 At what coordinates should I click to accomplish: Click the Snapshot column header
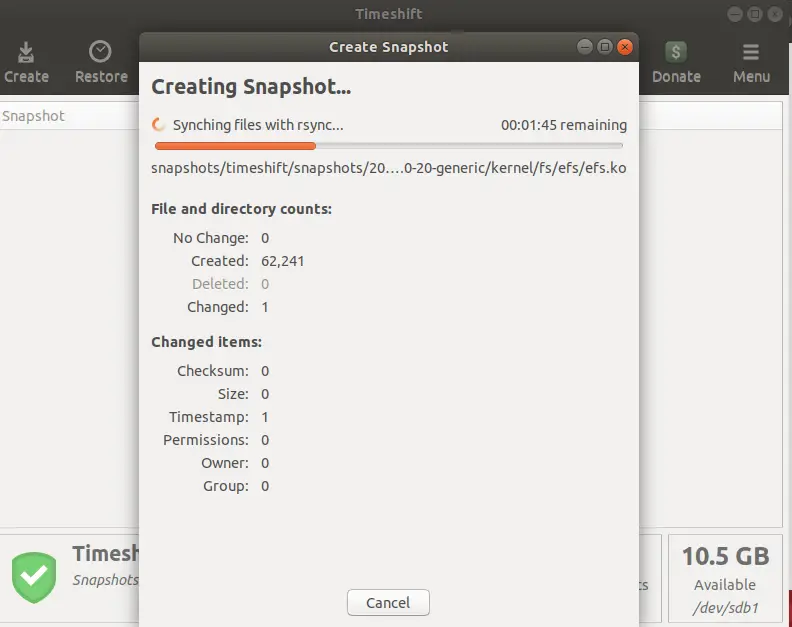click(34, 116)
